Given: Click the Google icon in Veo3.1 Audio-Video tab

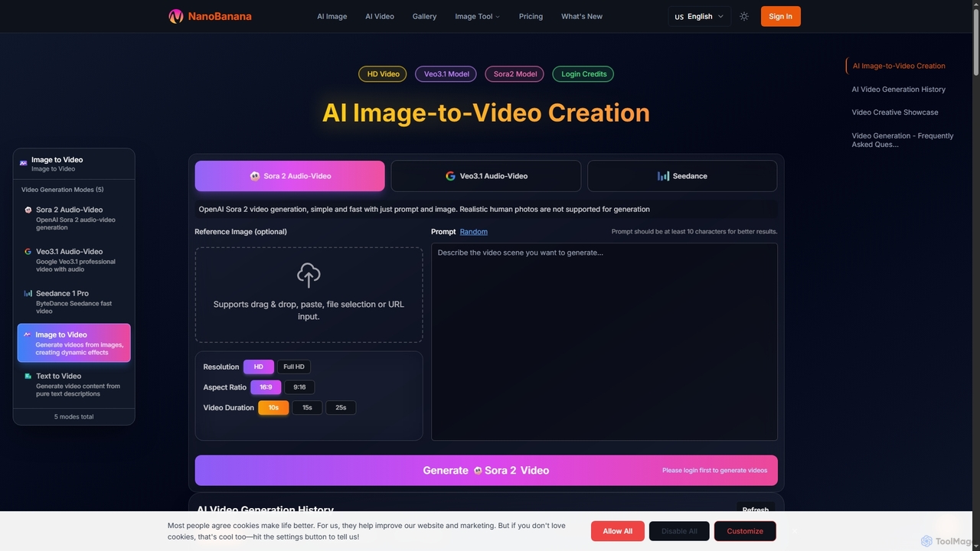Looking at the screenshot, I should pos(451,176).
